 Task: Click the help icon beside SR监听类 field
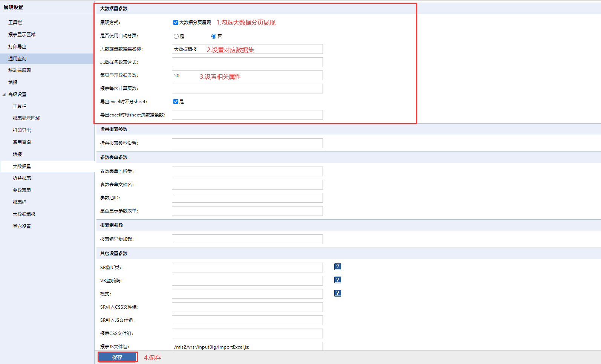(x=338, y=267)
